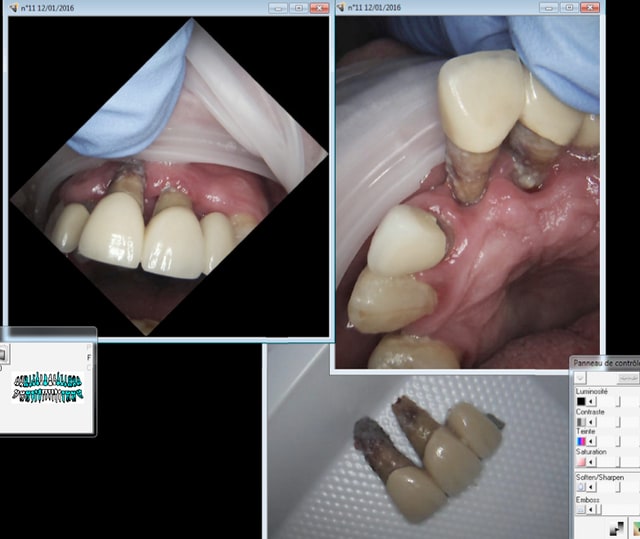Decrease Luminosité with its left arrow
Image resolution: width=640 pixels, height=539 pixels.
593,402
